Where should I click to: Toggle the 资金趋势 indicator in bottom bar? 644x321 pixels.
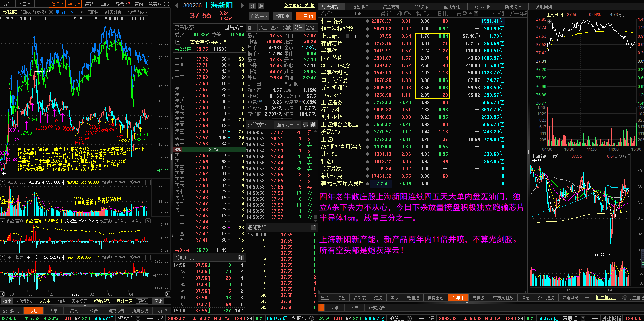tap(102, 301)
